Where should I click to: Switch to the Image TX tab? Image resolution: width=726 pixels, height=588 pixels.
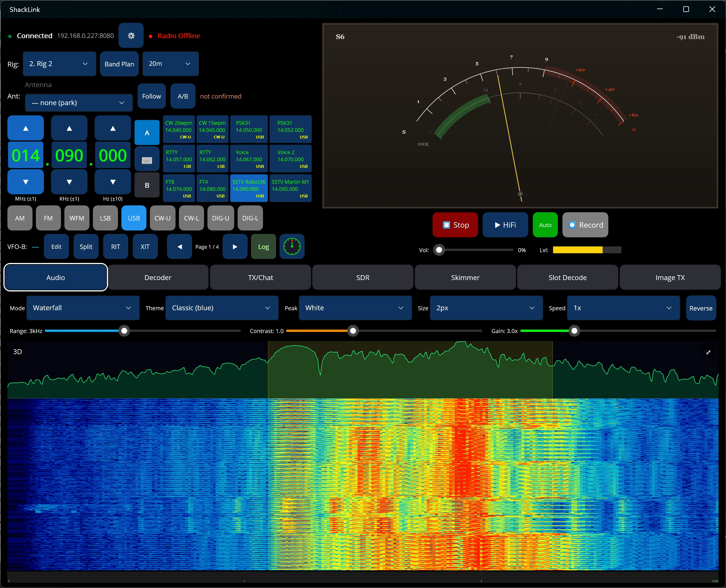click(670, 277)
